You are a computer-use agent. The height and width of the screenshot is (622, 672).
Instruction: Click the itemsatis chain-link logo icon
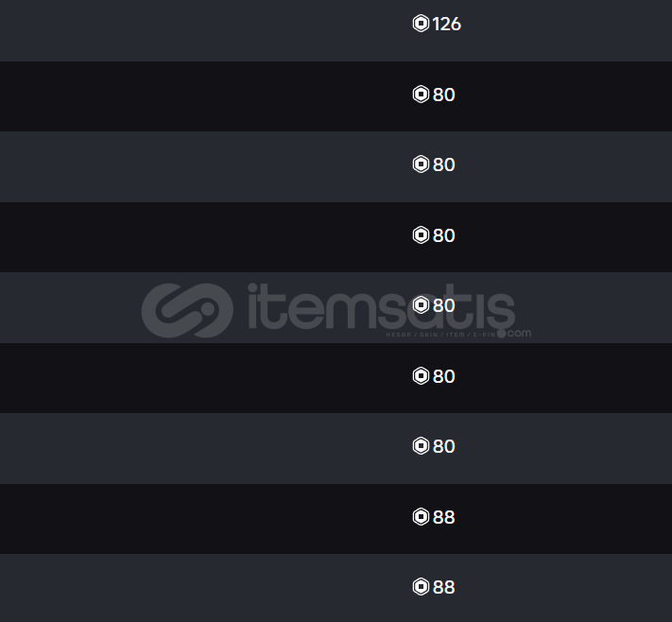pos(187,307)
